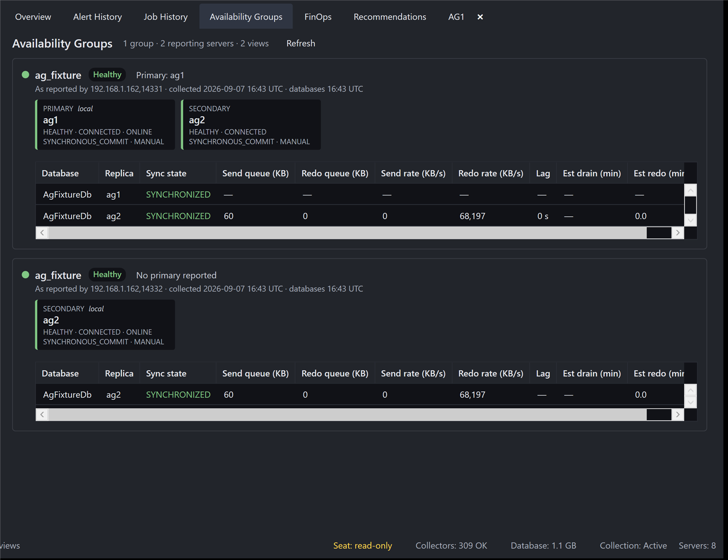Switch to the AG1 server tab
The width and height of the screenshot is (728, 560).
click(456, 17)
